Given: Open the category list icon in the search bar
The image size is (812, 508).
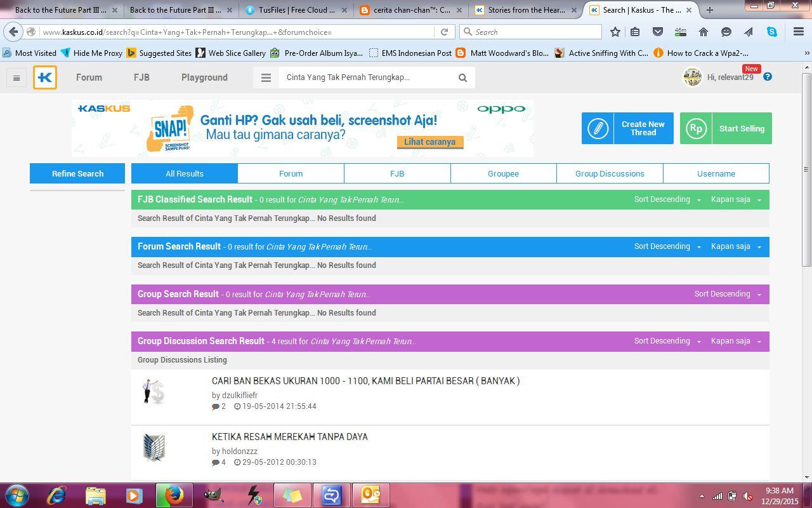Looking at the screenshot, I should [x=266, y=77].
